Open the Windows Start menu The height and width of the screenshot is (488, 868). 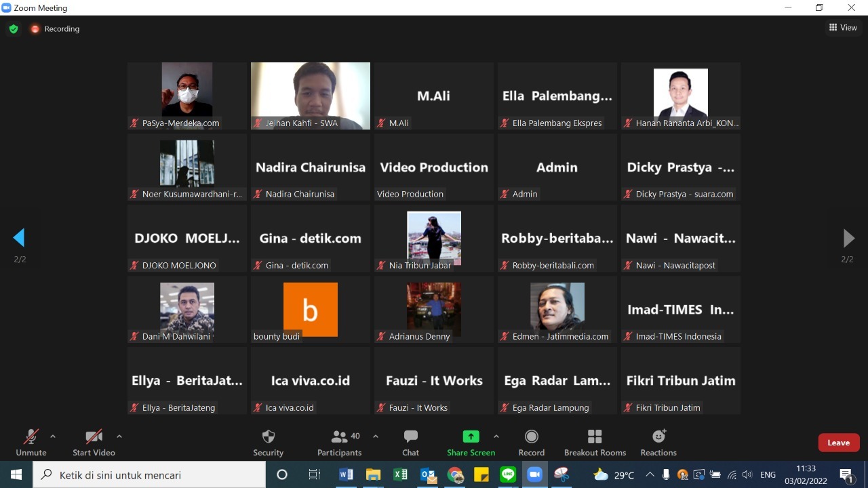point(16,474)
